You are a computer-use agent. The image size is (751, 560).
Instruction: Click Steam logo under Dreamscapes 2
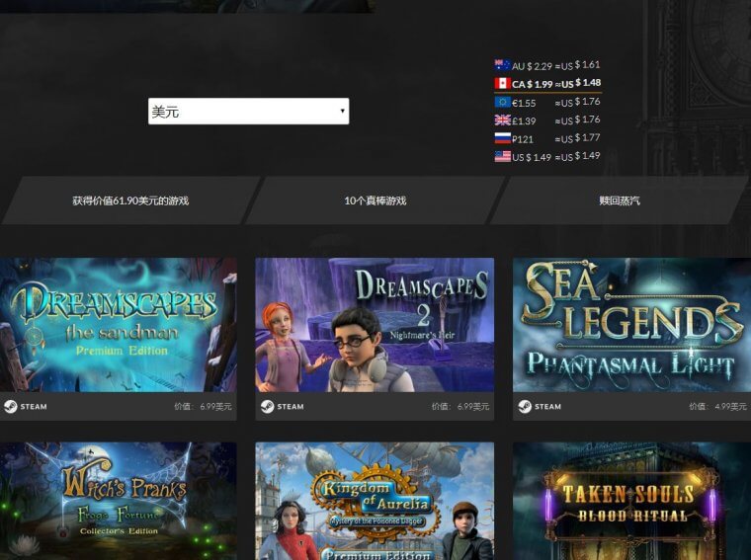coord(282,406)
